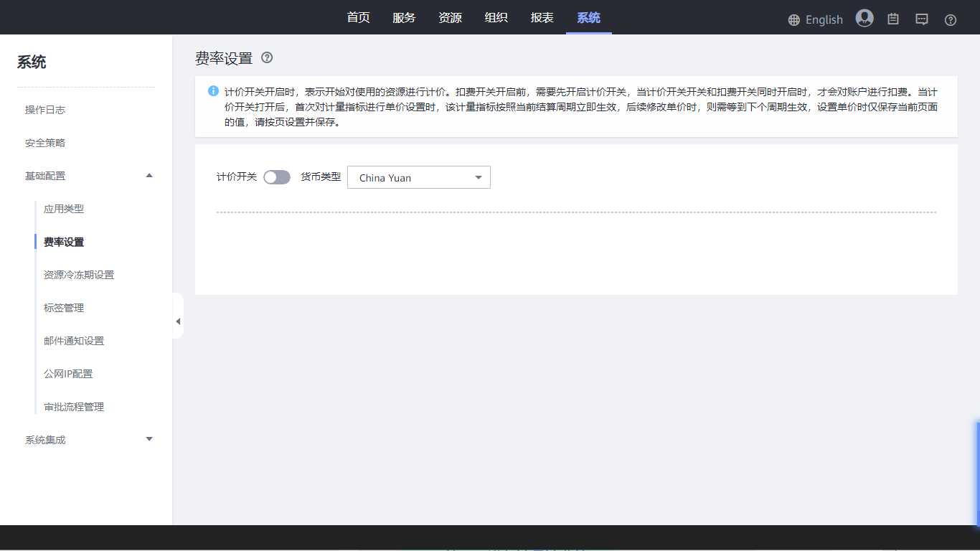
Task: Click the globe language icon
Action: 793,20
